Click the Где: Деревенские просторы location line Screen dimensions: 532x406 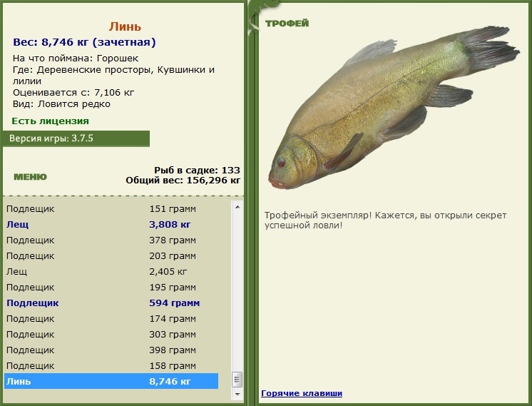pos(113,76)
